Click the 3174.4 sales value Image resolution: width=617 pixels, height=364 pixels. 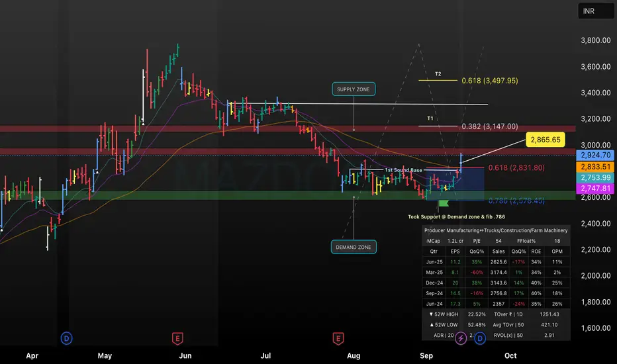[x=498, y=272]
